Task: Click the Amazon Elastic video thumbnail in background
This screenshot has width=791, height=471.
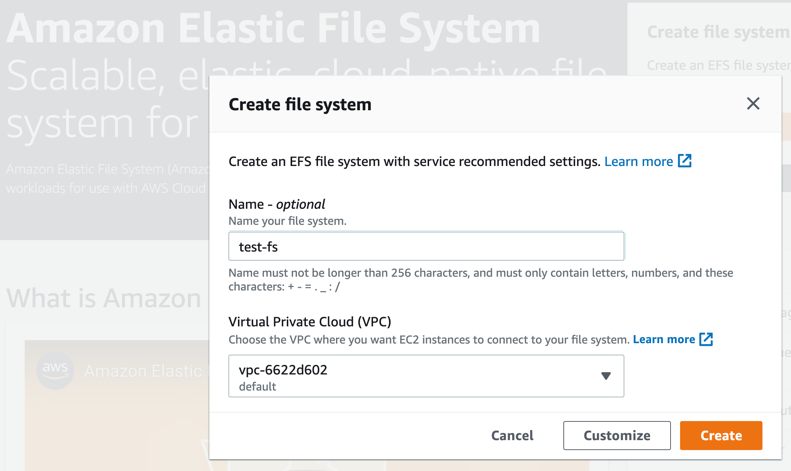Action: click(x=117, y=405)
